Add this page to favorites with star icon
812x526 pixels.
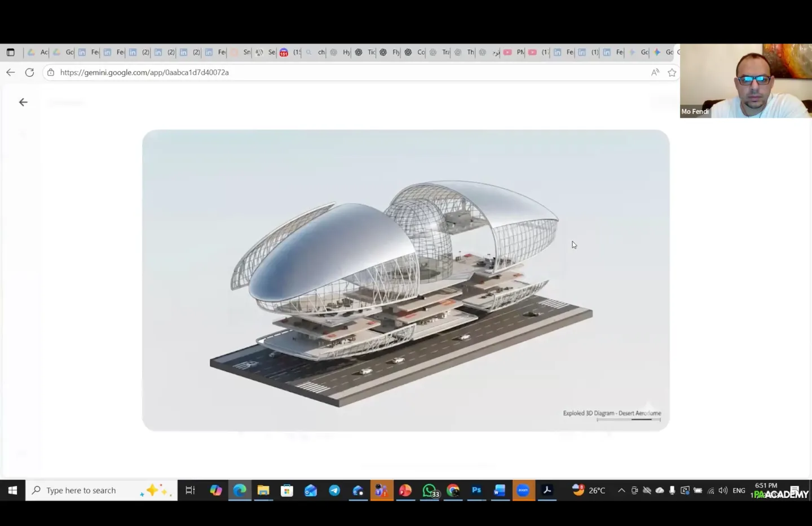point(672,72)
